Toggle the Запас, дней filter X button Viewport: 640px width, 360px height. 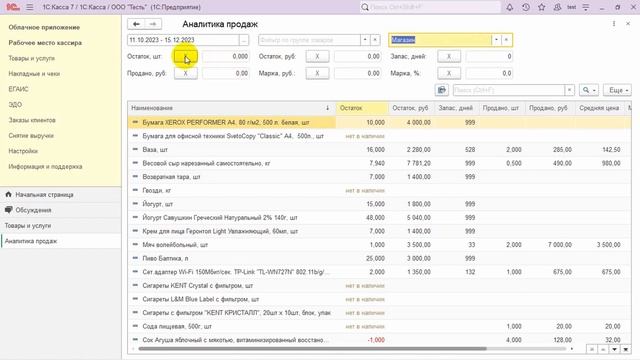(x=449, y=57)
